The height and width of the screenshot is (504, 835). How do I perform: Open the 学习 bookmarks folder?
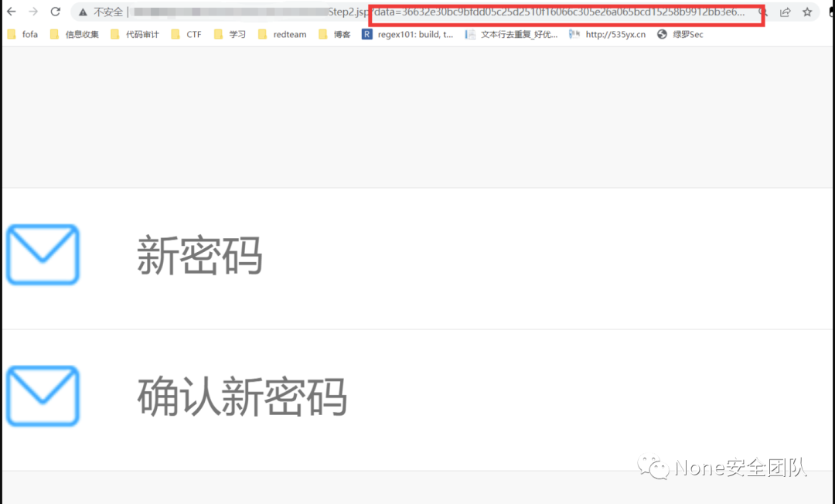click(x=230, y=34)
